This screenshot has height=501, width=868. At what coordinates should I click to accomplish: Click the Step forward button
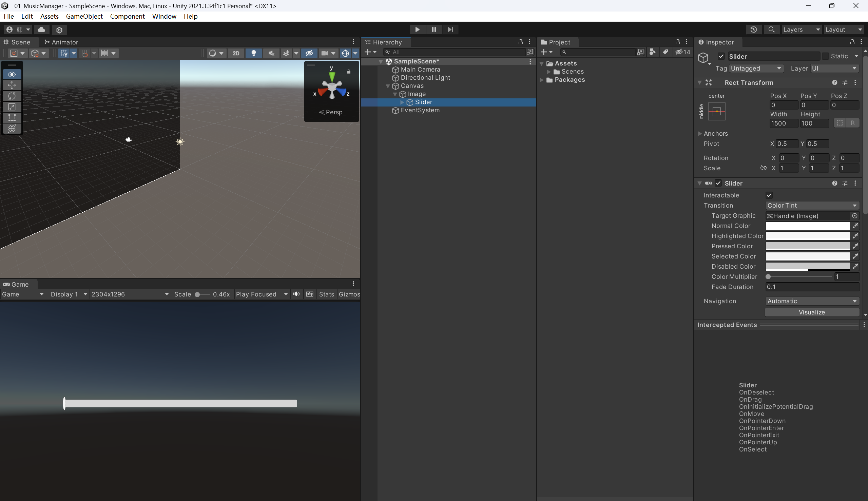pyautogui.click(x=450, y=30)
